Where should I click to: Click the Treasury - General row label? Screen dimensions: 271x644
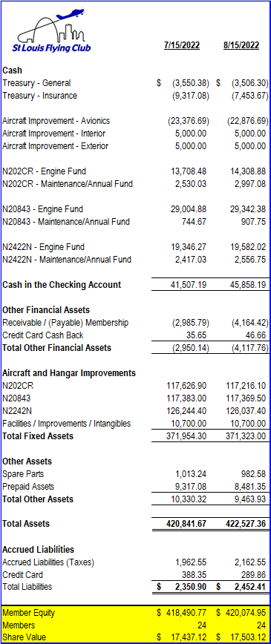pos(36,83)
